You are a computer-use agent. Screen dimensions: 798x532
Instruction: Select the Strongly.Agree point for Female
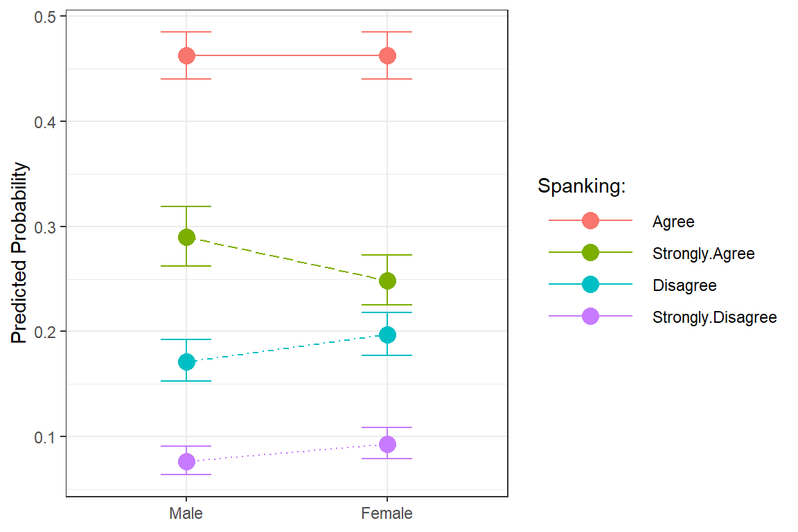coord(387,281)
